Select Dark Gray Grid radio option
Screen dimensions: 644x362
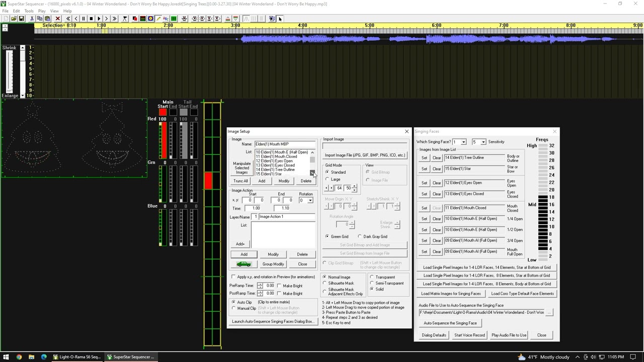(360, 236)
